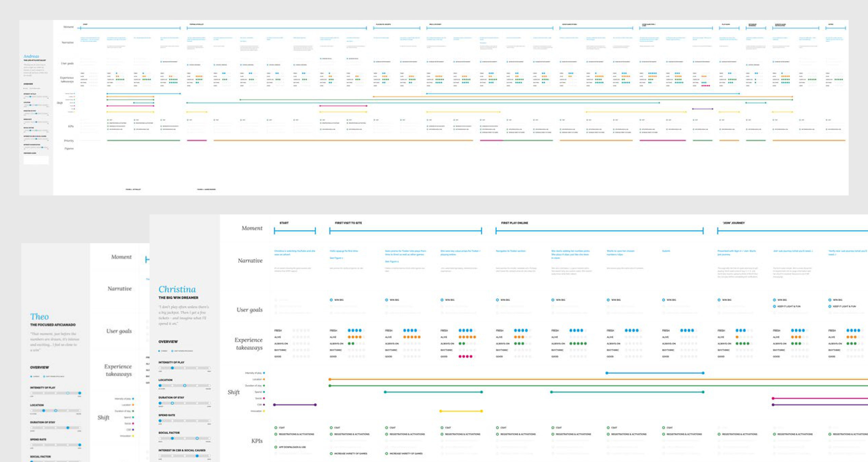Click the pink GOOD rating dots in Christina's journey

pyautogui.click(x=465, y=356)
